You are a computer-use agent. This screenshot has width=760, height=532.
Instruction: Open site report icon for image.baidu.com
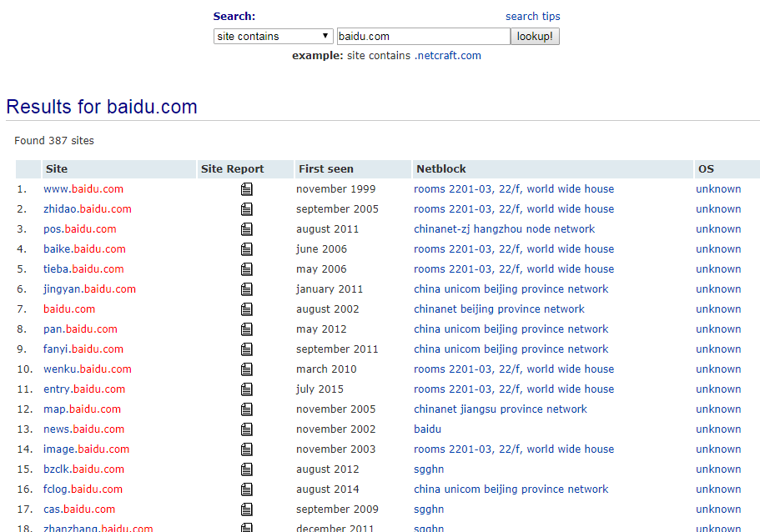[x=247, y=449]
